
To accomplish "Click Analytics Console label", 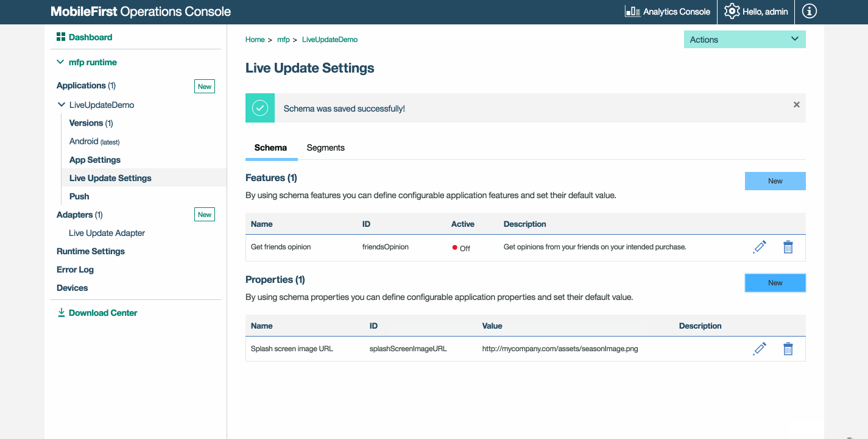I will point(677,12).
